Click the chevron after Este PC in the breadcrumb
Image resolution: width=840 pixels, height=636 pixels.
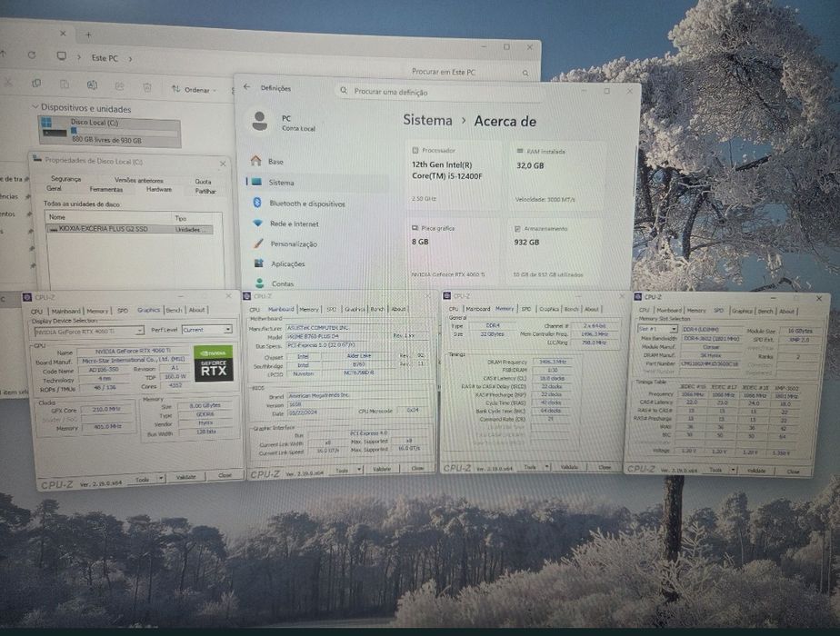point(130,59)
